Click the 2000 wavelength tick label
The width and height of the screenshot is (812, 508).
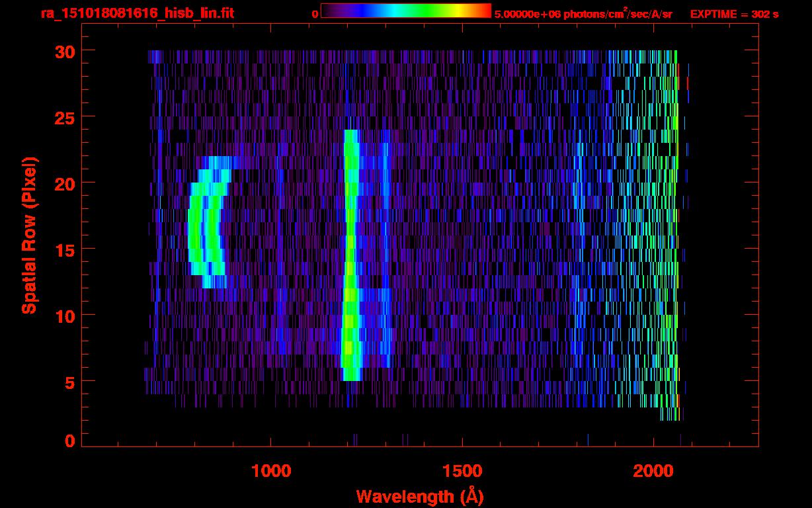(x=653, y=471)
